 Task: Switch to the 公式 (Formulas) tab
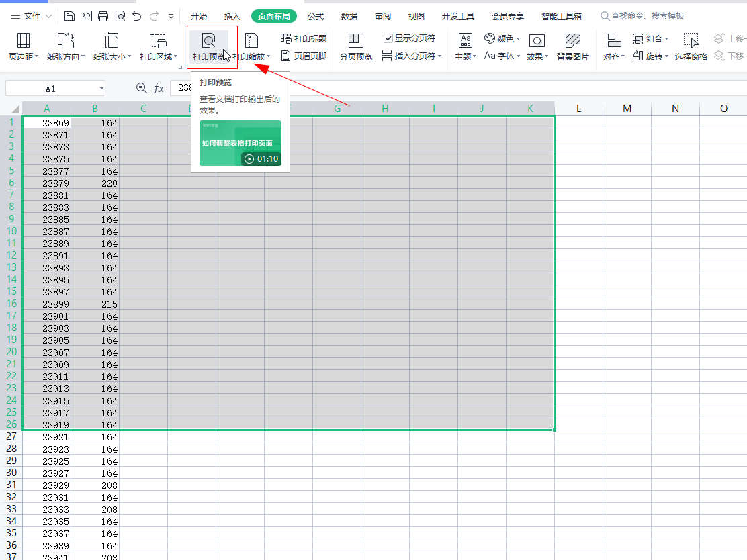pos(316,16)
